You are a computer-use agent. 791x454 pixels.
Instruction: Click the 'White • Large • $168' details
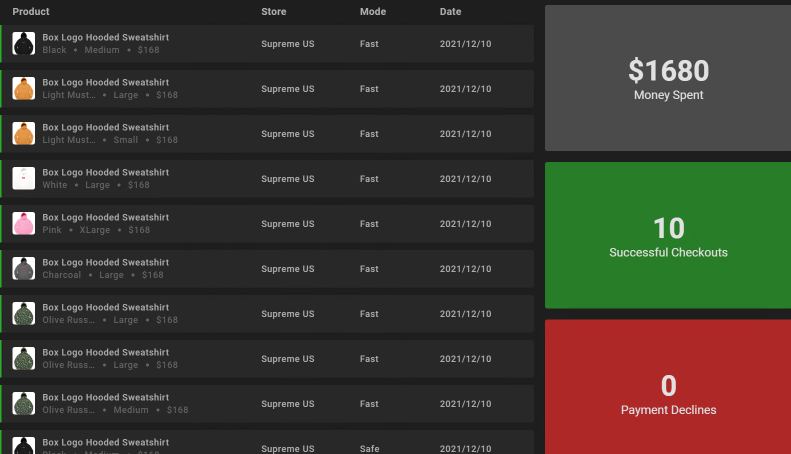pyautogui.click(x=96, y=185)
